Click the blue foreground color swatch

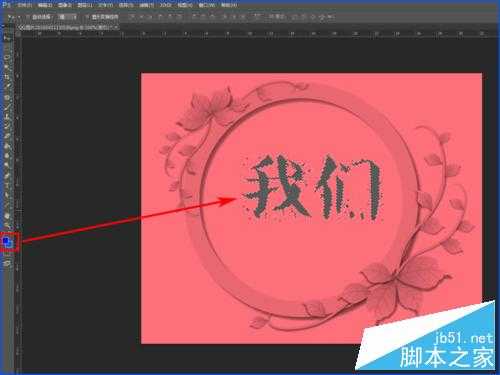6,241
